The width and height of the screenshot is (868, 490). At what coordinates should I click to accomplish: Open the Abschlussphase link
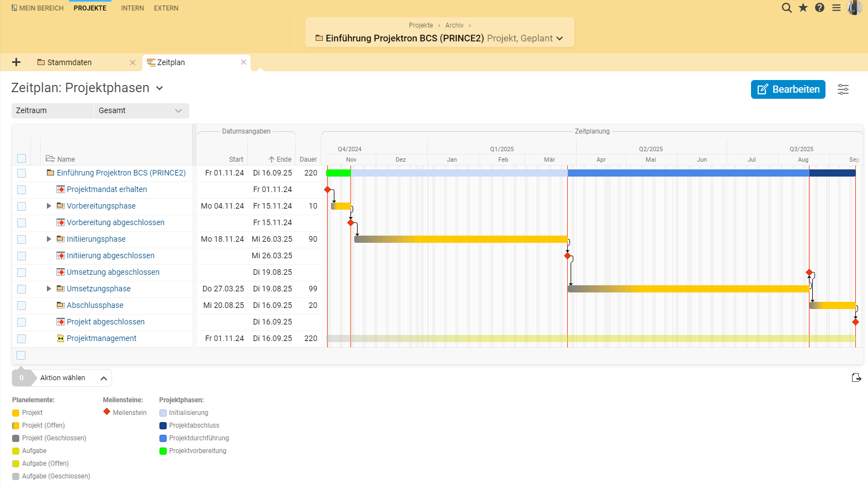95,305
